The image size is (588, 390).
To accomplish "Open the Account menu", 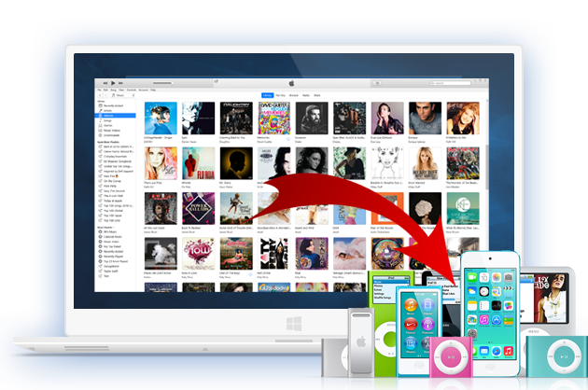I will (143, 90).
